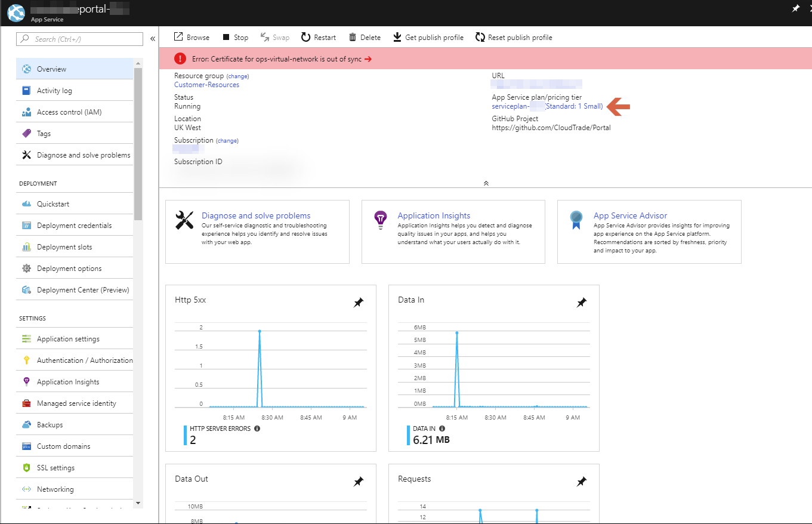Collapse the essentials section double chevron
812x524 pixels.
pos(486,183)
